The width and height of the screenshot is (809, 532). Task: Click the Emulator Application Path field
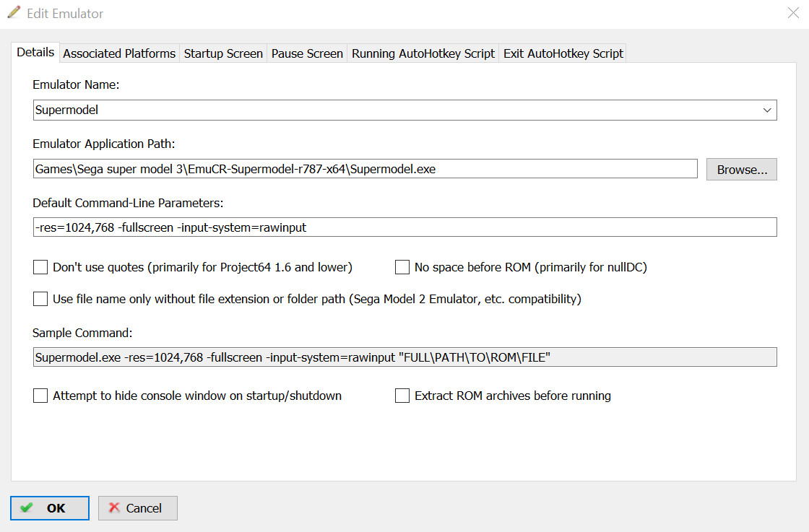[x=365, y=169]
